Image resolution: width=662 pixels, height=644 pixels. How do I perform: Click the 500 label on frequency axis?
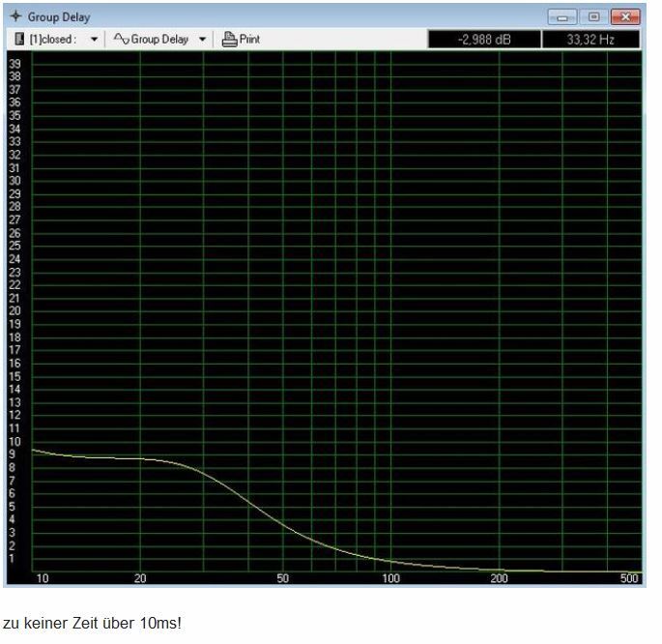[631, 578]
